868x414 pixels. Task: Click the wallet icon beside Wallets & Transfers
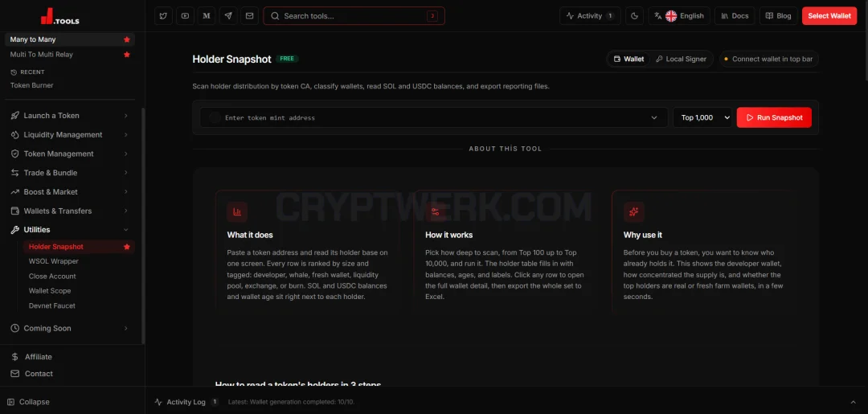15,211
